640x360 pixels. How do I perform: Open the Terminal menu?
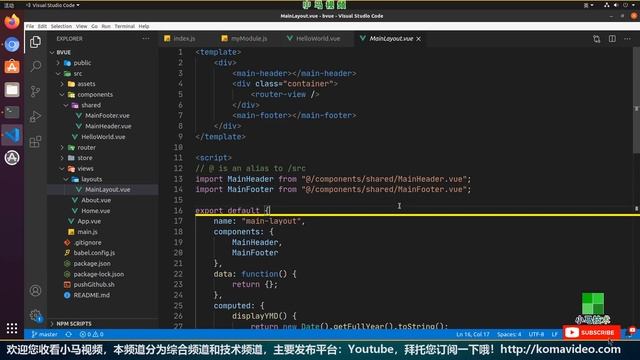click(x=124, y=26)
